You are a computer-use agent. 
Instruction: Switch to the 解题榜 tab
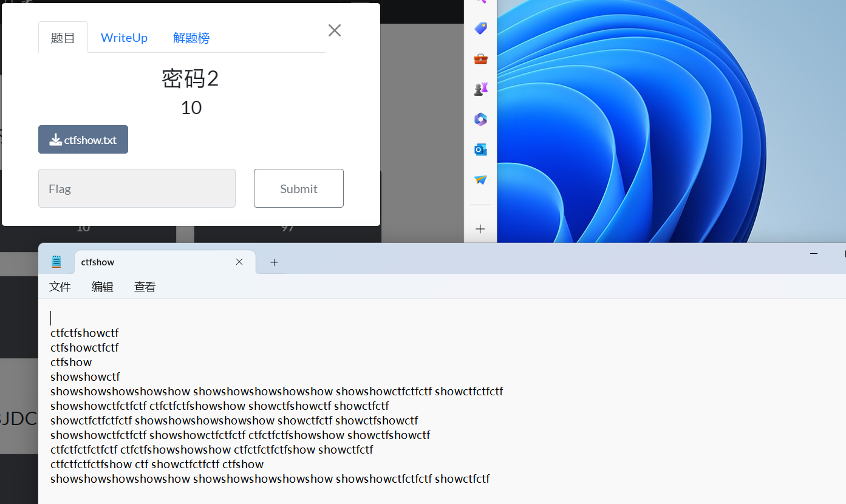coord(191,38)
